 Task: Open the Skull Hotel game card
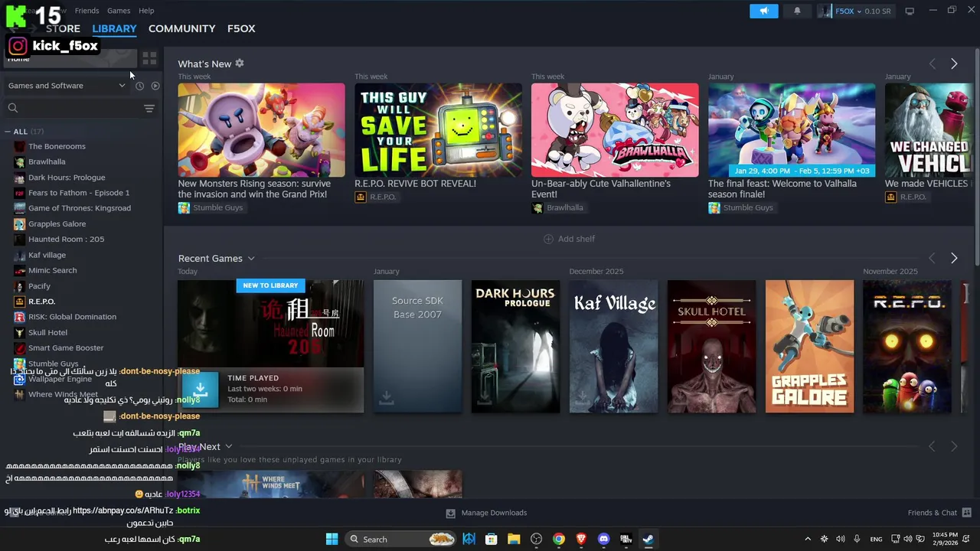[711, 346]
